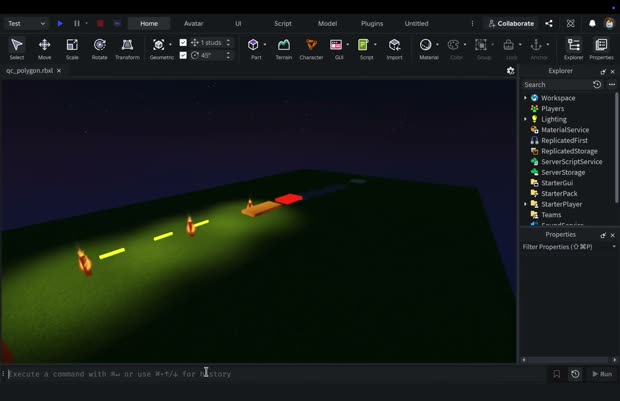620x401 pixels.
Task: Open the Test mode dropdown
Action: tap(26, 23)
